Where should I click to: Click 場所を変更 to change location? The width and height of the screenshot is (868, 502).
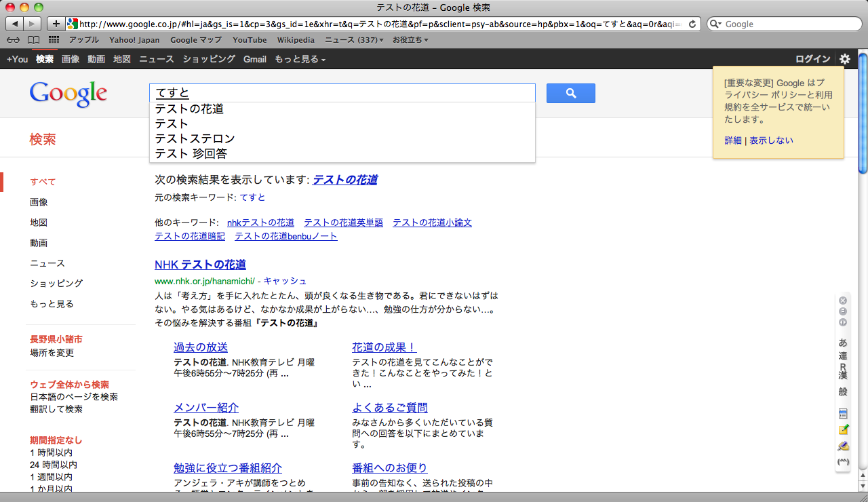[52, 353]
